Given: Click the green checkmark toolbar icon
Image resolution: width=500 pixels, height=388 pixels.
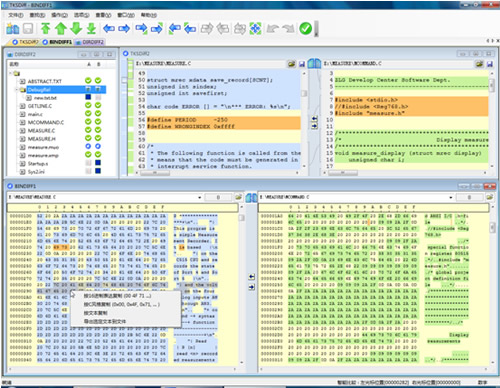Looking at the screenshot, I should point(305,29).
